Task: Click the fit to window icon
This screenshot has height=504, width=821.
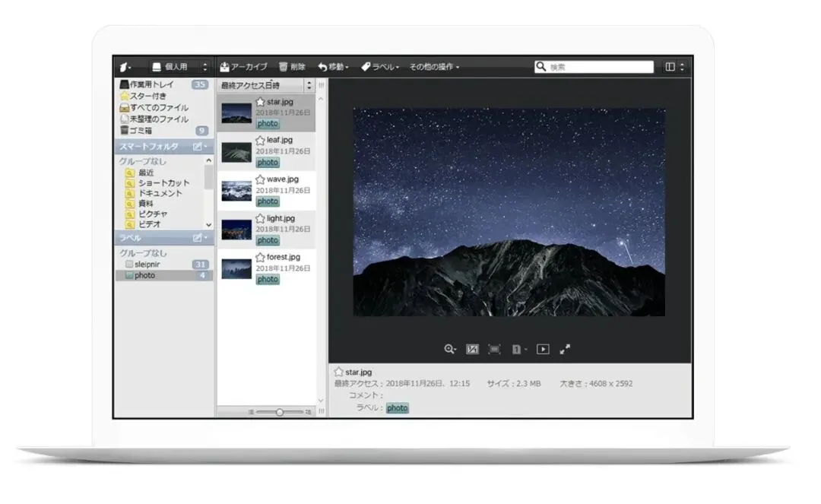Action: (x=494, y=349)
